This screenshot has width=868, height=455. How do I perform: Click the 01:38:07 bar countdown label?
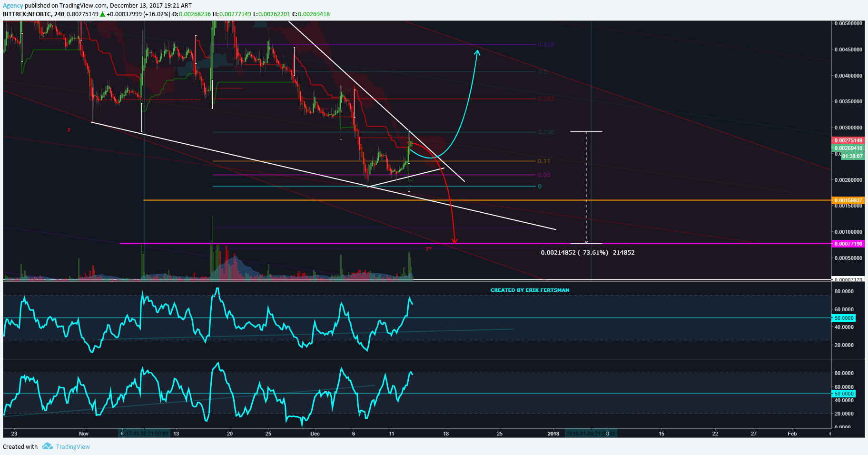[x=852, y=156]
